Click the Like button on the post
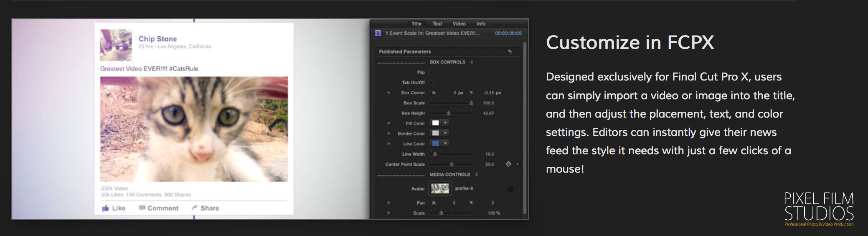Image resolution: width=868 pixels, height=236 pixels. [114, 208]
